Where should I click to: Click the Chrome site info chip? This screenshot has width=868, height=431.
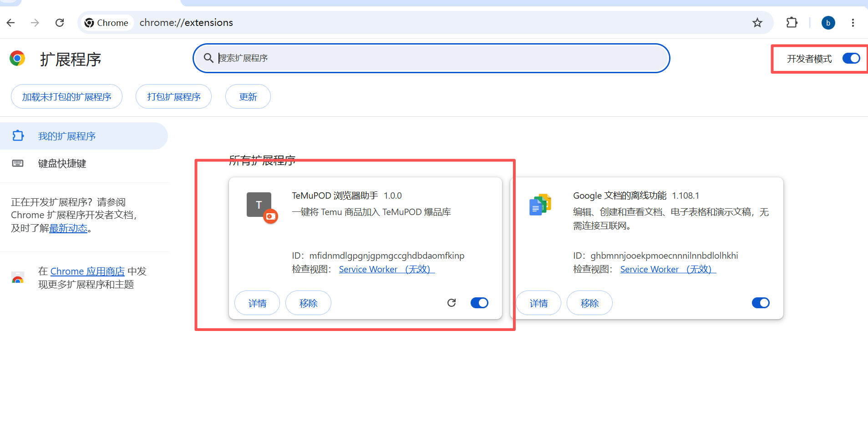(x=107, y=23)
